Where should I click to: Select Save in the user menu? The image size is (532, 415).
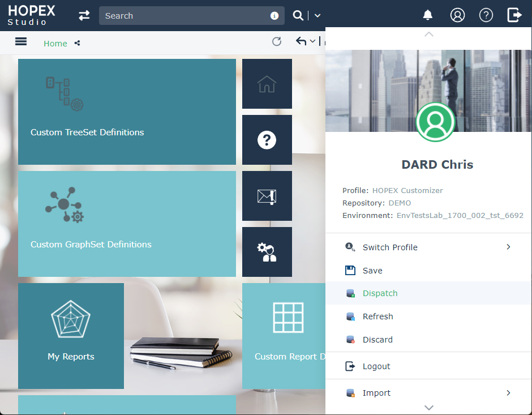point(372,271)
